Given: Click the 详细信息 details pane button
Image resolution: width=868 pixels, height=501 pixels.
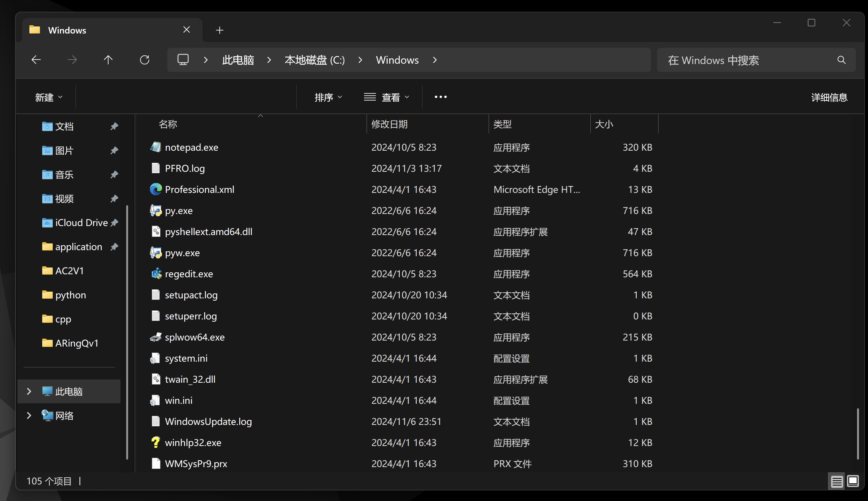Looking at the screenshot, I should (x=829, y=98).
